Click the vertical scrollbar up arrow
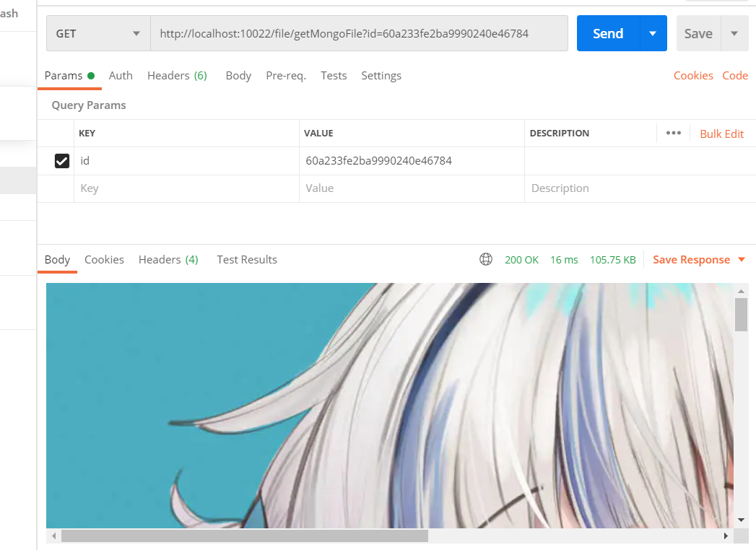 pyautogui.click(x=741, y=291)
